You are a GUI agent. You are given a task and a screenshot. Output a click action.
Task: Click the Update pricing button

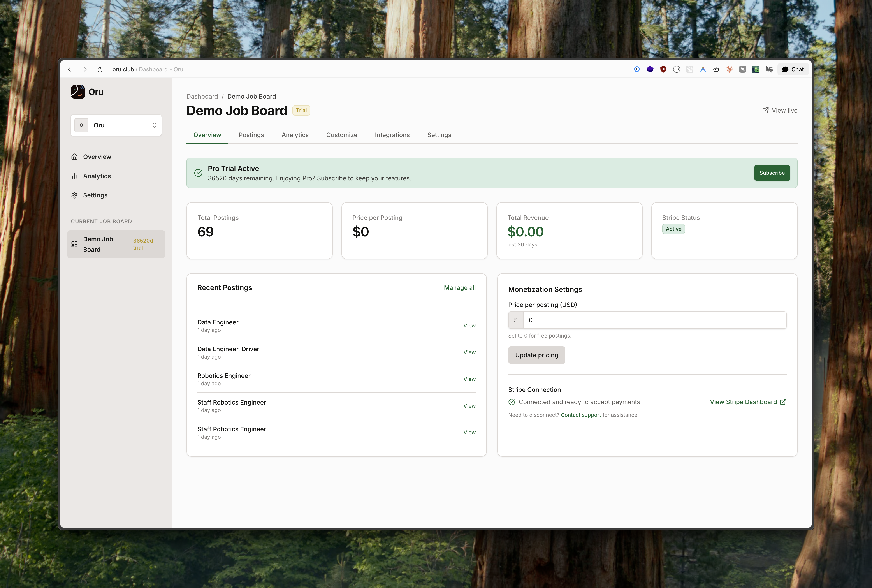point(536,355)
